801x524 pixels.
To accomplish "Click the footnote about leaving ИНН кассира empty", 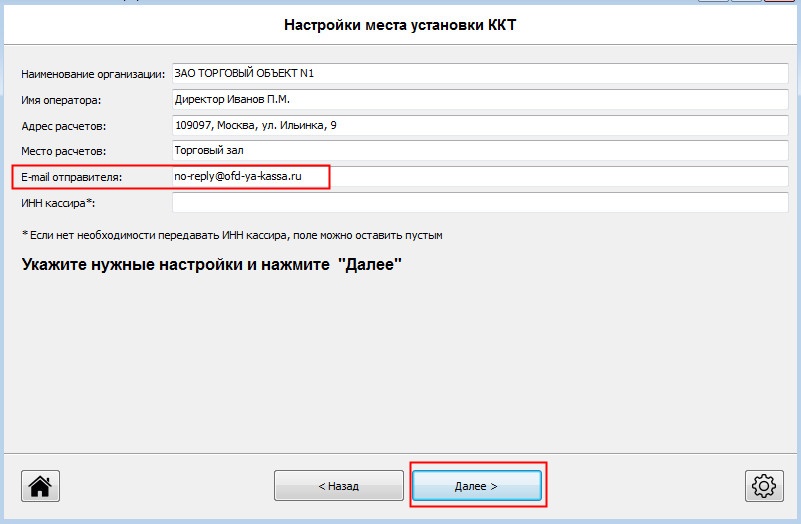I will coord(232,235).
